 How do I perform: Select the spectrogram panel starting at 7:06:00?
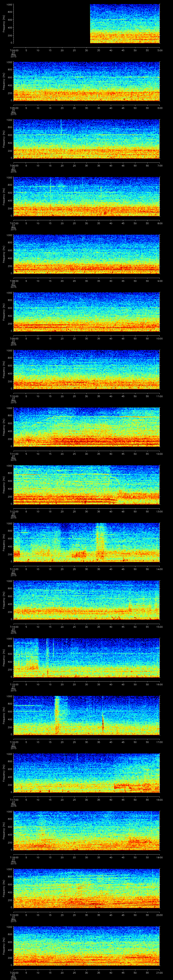(x=87, y=139)
